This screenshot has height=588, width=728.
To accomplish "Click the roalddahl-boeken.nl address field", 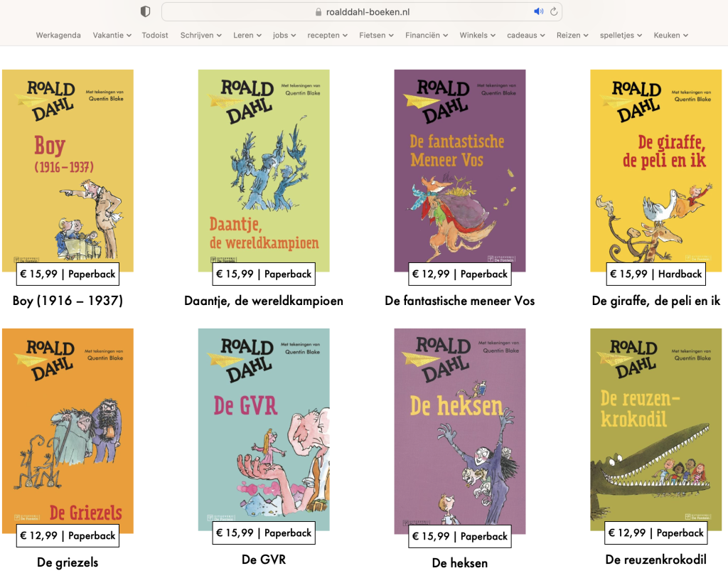I will click(x=362, y=11).
